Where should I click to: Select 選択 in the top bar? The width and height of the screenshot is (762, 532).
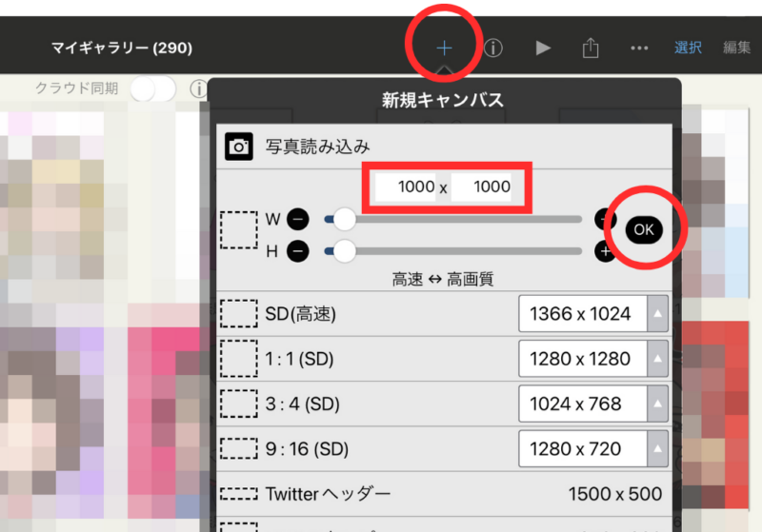[x=689, y=48]
